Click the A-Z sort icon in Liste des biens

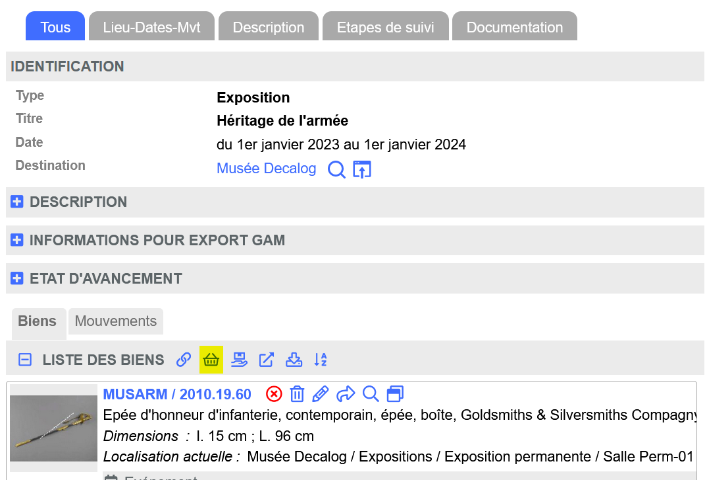[x=321, y=360]
